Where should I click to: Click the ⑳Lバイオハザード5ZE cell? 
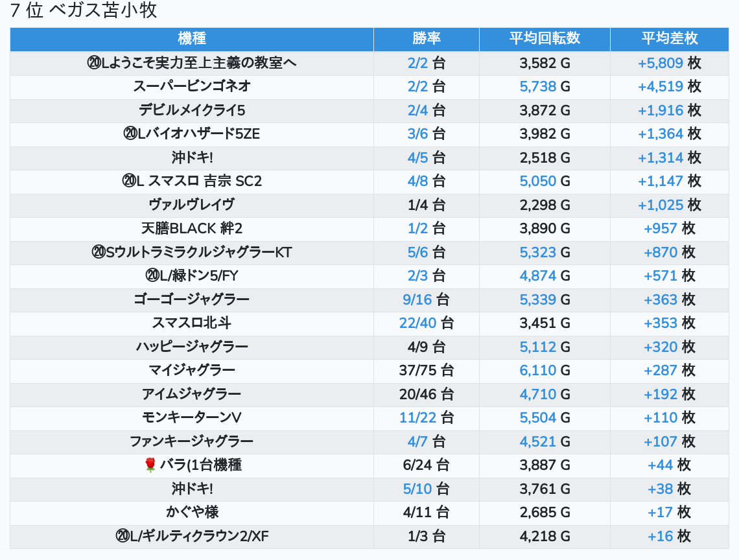click(x=192, y=134)
